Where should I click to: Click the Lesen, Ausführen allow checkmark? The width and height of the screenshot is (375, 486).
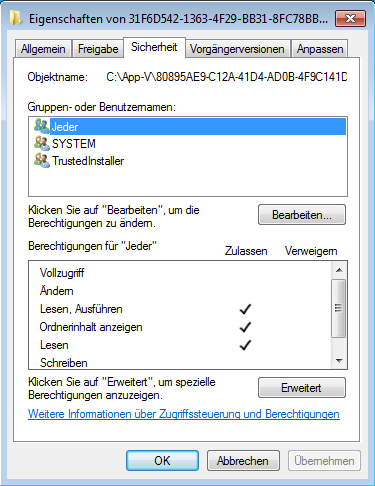click(245, 309)
